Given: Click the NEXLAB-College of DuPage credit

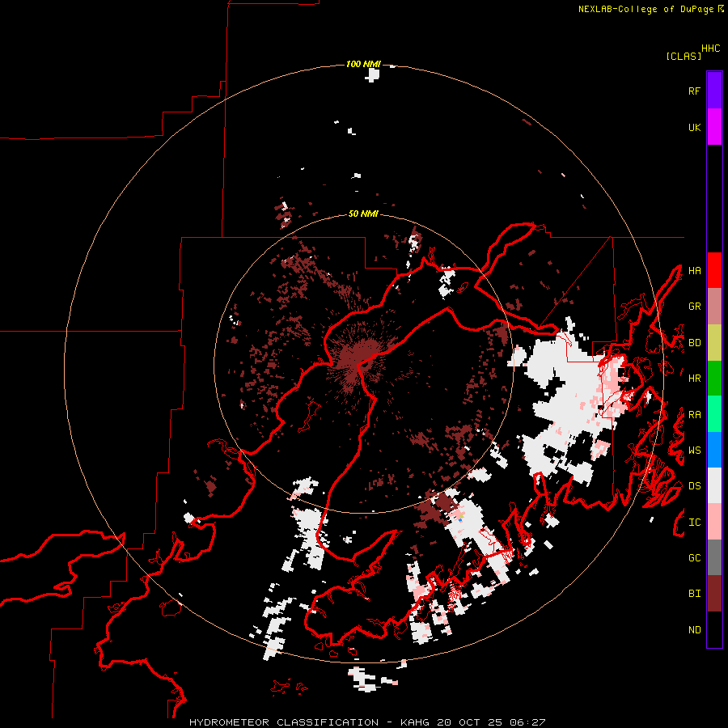Looking at the screenshot, I should point(645,9).
